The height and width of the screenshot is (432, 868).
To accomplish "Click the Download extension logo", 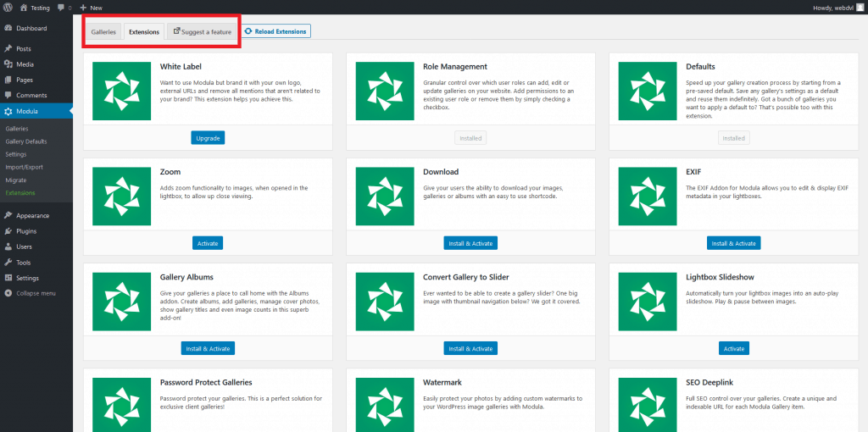I will click(x=385, y=197).
